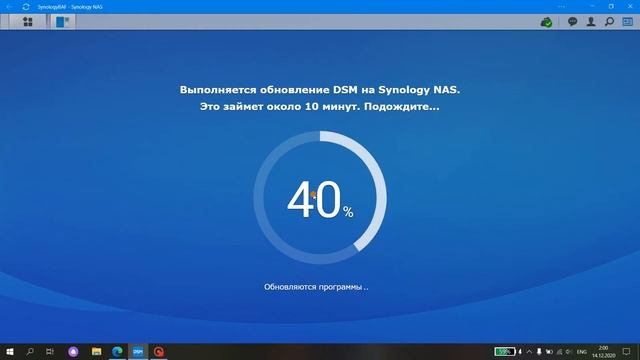Image resolution: width=640 pixels, height=360 pixels.
Task: Open the Windows Action Center icon
Action: pyautogui.click(x=627, y=351)
